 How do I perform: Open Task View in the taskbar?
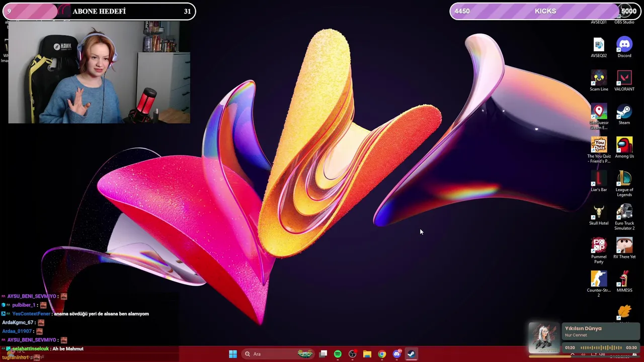click(x=324, y=354)
